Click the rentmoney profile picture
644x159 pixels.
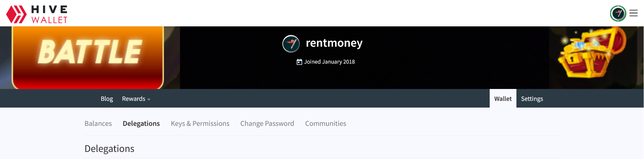[x=291, y=44]
